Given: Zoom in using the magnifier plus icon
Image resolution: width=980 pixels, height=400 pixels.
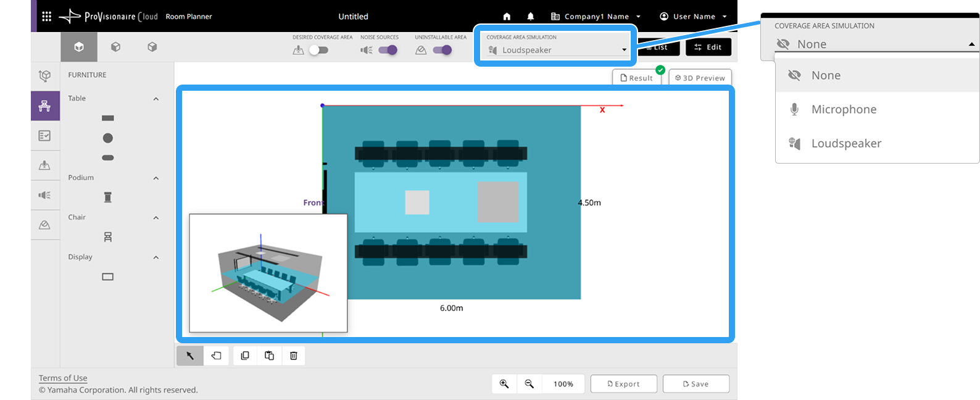Looking at the screenshot, I should click(x=504, y=384).
